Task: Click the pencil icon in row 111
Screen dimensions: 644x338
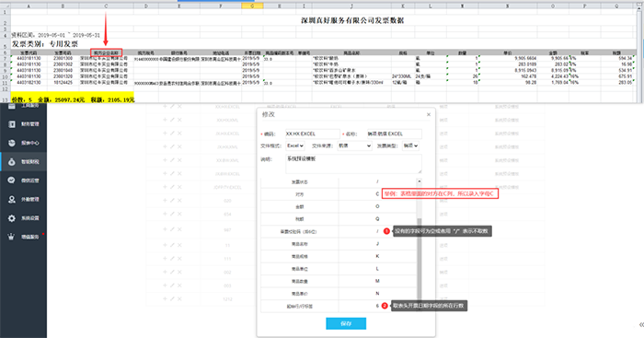Action: (x=172, y=258)
